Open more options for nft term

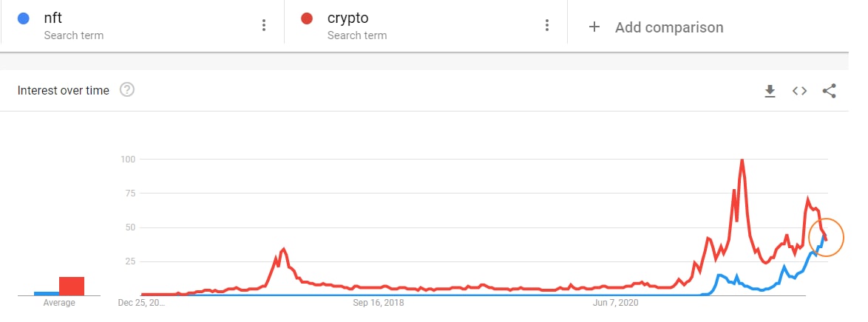(x=263, y=26)
